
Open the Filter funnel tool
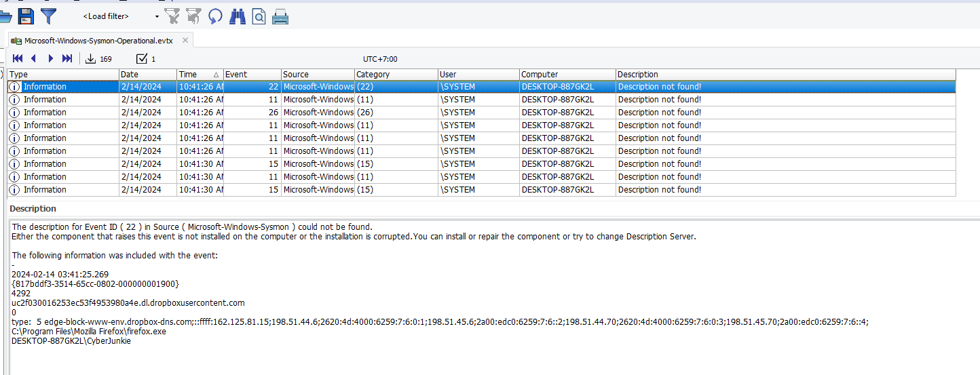pos(48,16)
